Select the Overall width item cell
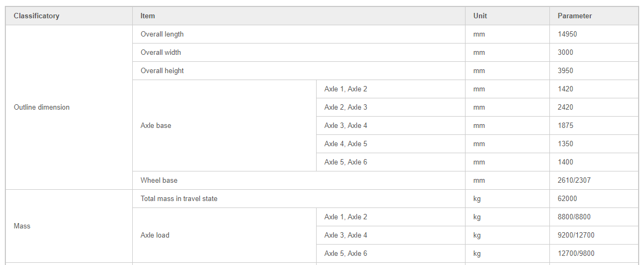 coord(299,53)
